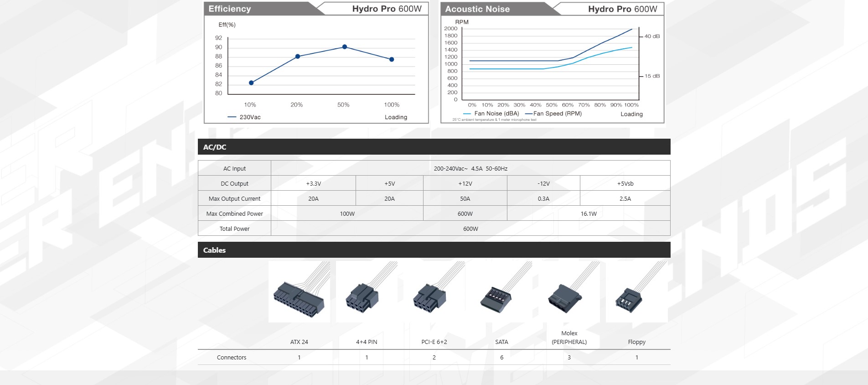Screen dimensions: 868x385
Task: Click the Total Power 600W cell
Action: point(470,229)
